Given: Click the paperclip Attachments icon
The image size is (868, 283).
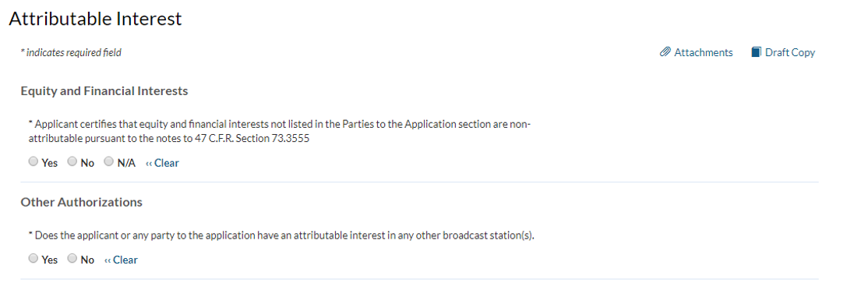Looking at the screenshot, I should 665,52.
